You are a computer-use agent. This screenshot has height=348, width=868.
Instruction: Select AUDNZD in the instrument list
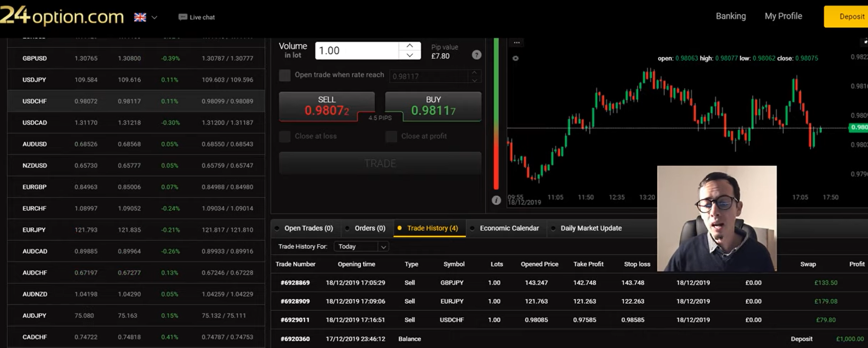click(x=136, y=294)
